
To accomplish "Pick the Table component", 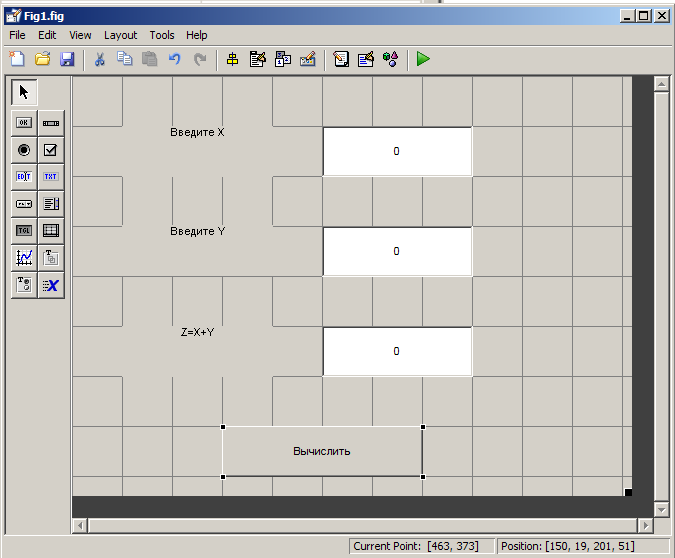I will (51, 231).
